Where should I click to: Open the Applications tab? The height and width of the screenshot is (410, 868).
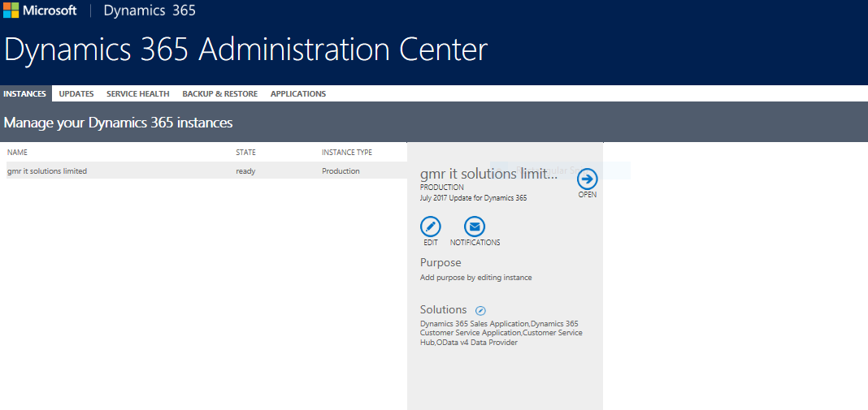click(298, 94)
